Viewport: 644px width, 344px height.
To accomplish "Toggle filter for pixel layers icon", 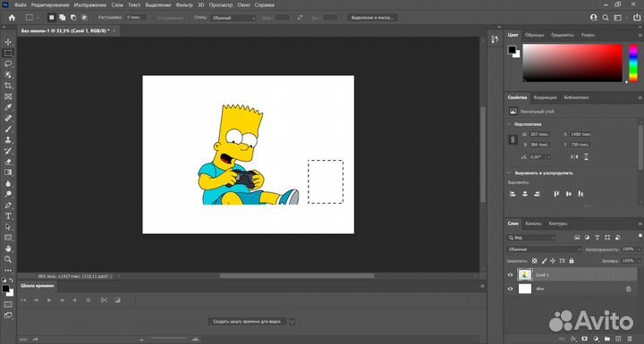I will click(x=577, y=238).
